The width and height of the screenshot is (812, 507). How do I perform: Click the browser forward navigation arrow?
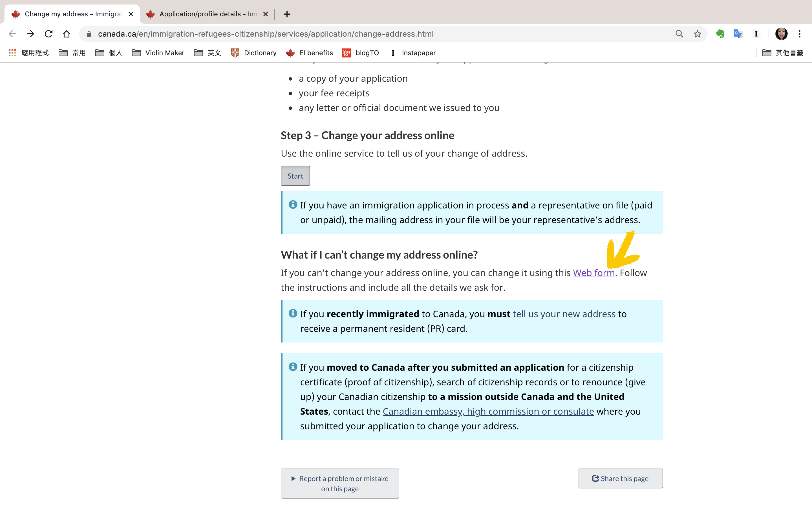click(x=29, y=33)
